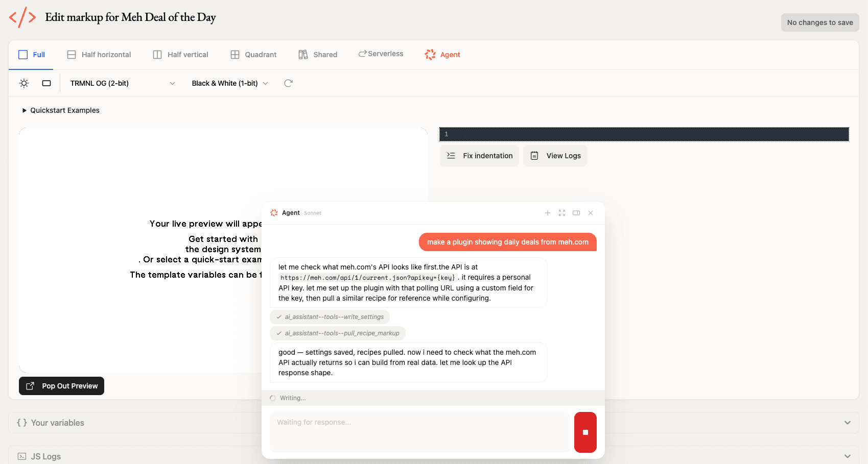Viewport: 868px width, 464px height.
Task: Click Pop Out Preview button
Action: click(61, 386)
